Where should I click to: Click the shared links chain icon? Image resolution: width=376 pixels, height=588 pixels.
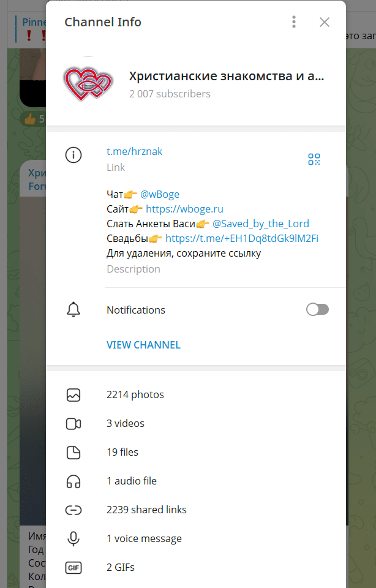(73, 510)
